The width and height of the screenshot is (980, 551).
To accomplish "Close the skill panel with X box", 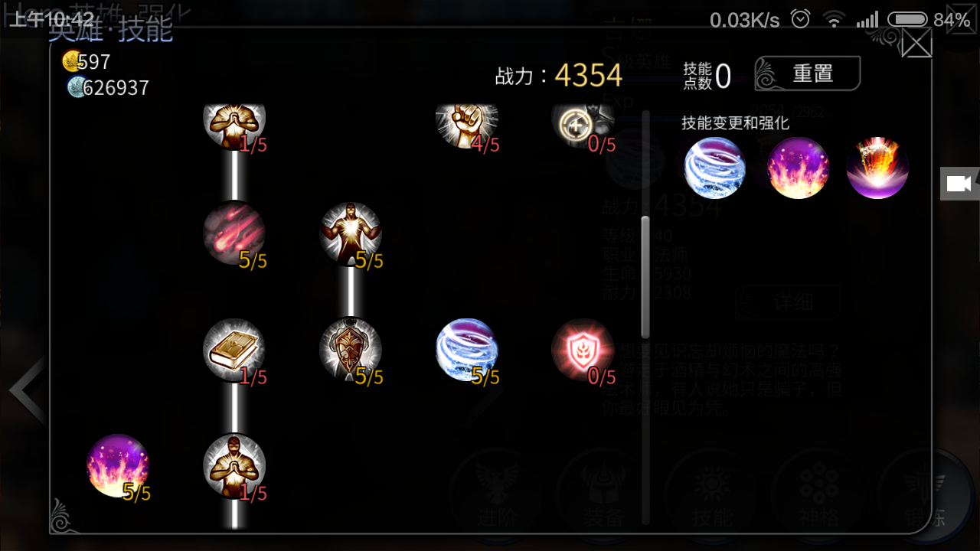I will tap(916, 42).
